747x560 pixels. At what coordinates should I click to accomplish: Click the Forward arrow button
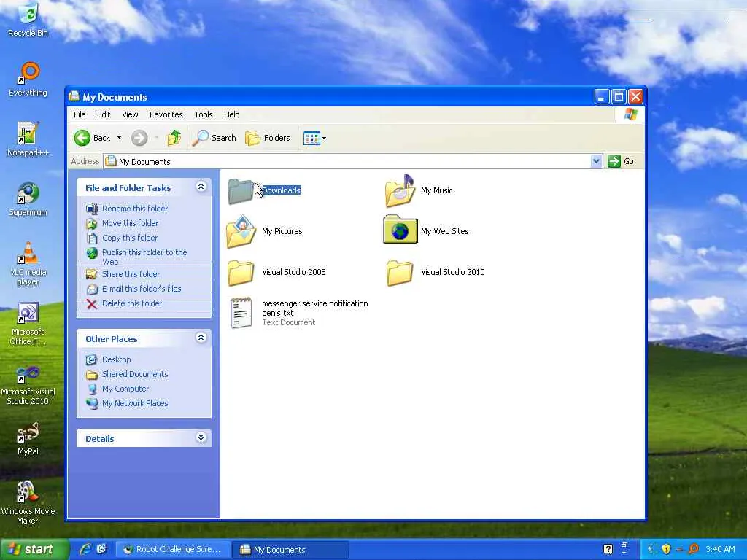tap(139, 138)
